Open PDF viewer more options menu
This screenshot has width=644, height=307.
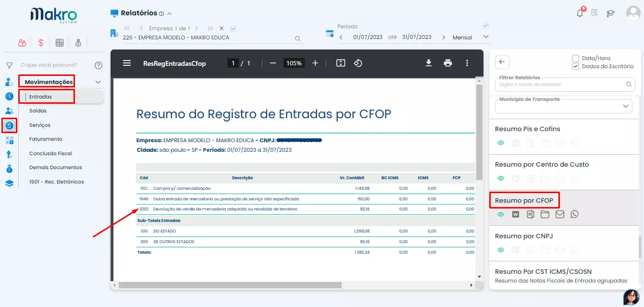pyautogui.click(x=467, y=63)
